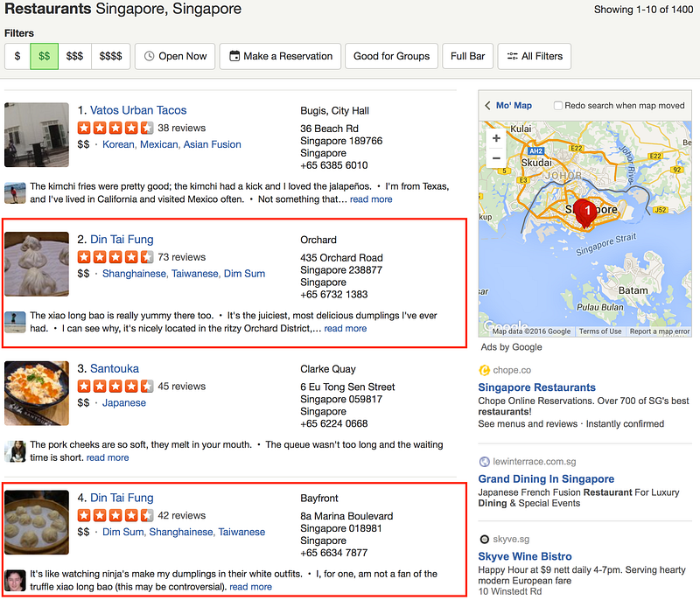Screen dimensions: 700x600
Task: Click Din Tai Fung Orchard dumpling photo
Action: coord(37,264)
